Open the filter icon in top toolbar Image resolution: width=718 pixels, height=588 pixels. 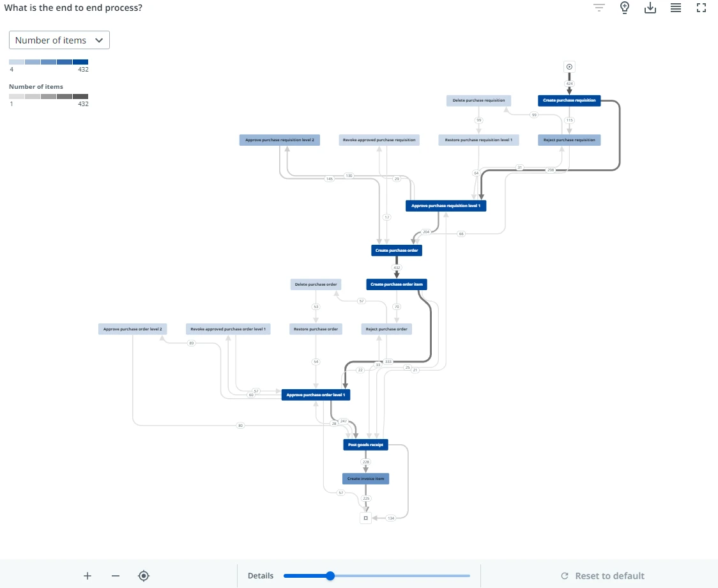[599, 8]
